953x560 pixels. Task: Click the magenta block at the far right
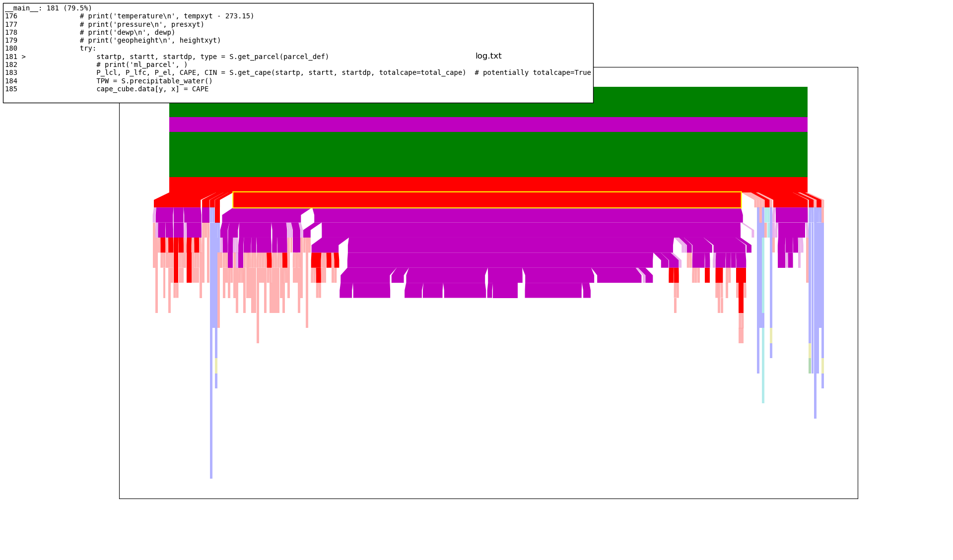tap(791, 215)
